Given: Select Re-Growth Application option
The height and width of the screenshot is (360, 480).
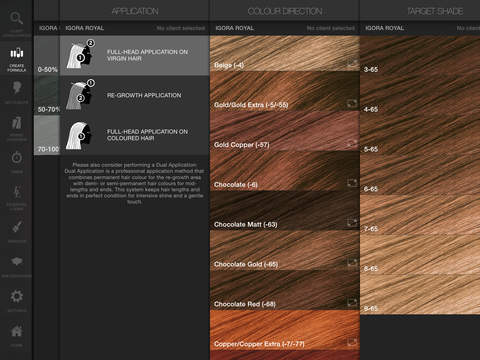Looking at the screenshot, I should 135,95.
